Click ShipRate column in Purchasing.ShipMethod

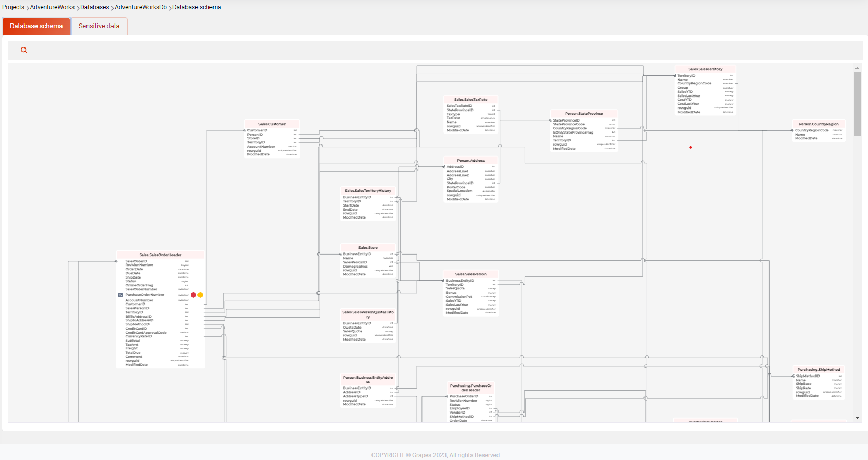tap(803, 388)
